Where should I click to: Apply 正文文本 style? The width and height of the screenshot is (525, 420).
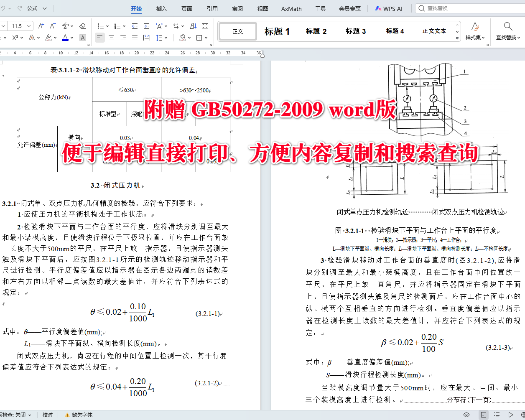pyautogui.click(x=434, y=31)
